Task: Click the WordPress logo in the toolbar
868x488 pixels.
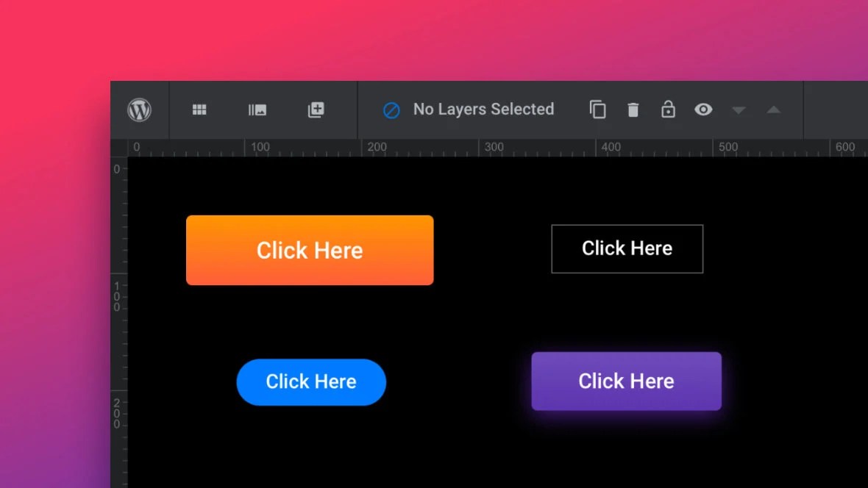Action: pyautogui.click(x=139, y=110)
